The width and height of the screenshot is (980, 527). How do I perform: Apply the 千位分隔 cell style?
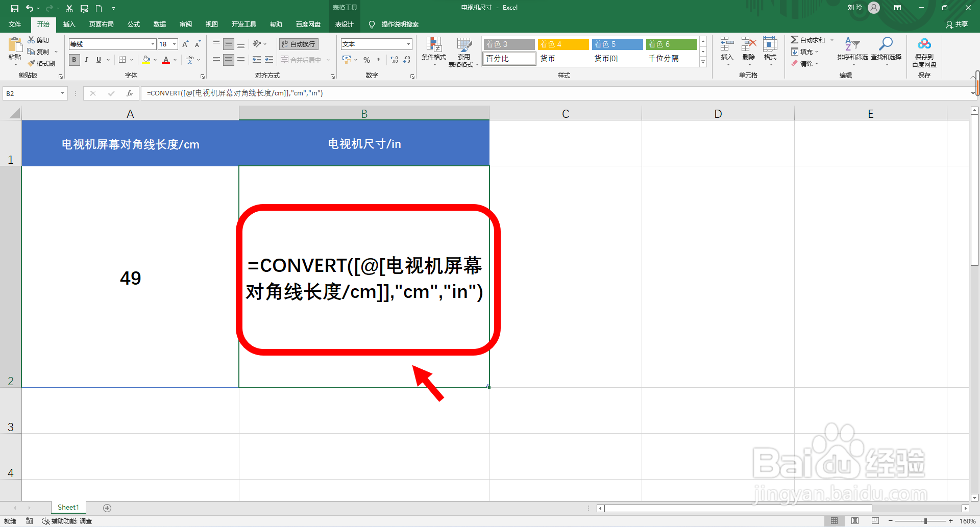coord(672,59)
